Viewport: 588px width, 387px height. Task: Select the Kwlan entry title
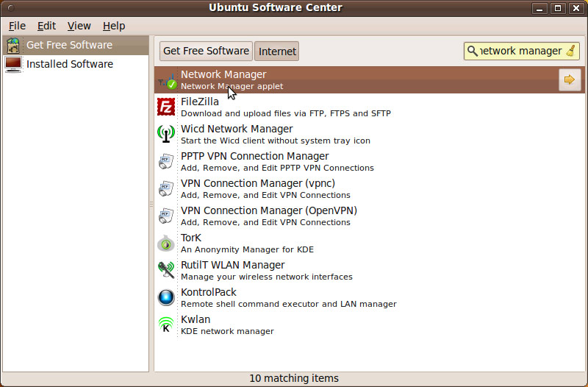(x=196, y=319)
